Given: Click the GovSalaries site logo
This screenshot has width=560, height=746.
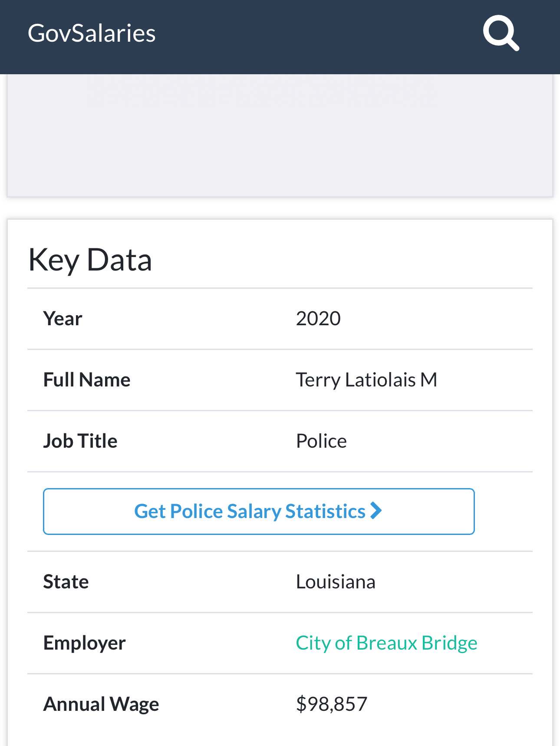Looking at the screenshot, I should [92, 33].
